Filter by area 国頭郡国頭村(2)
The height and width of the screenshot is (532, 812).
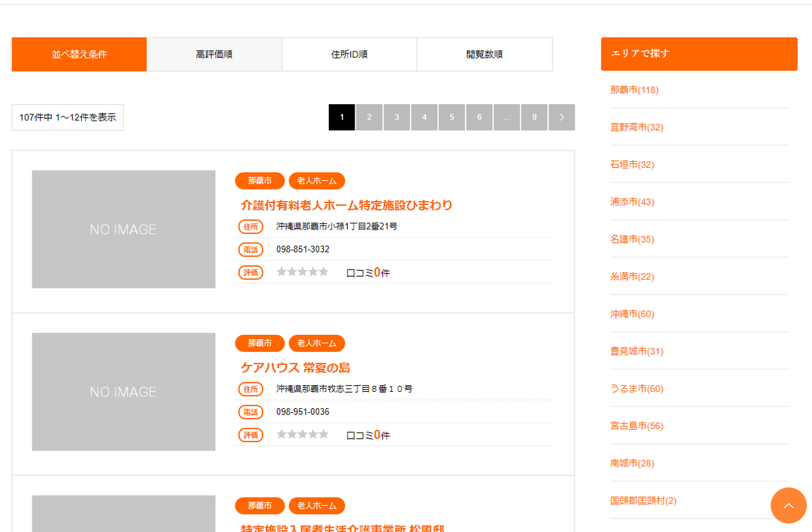(x=644, y=501)
